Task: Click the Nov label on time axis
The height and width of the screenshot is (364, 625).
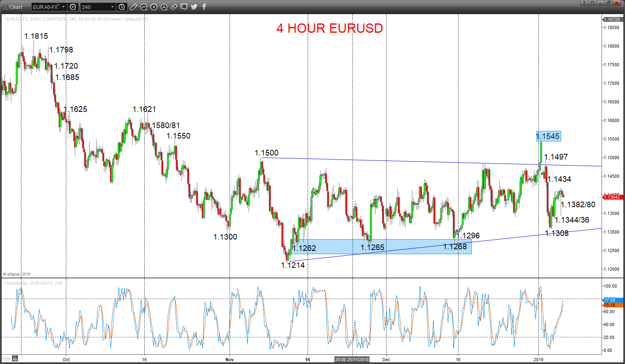Action: [230, 360]
